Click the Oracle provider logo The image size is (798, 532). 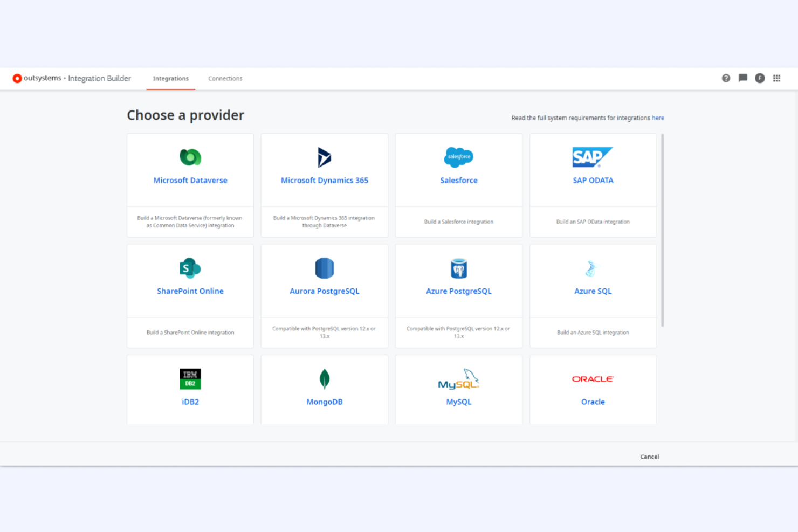click(593, 379)
